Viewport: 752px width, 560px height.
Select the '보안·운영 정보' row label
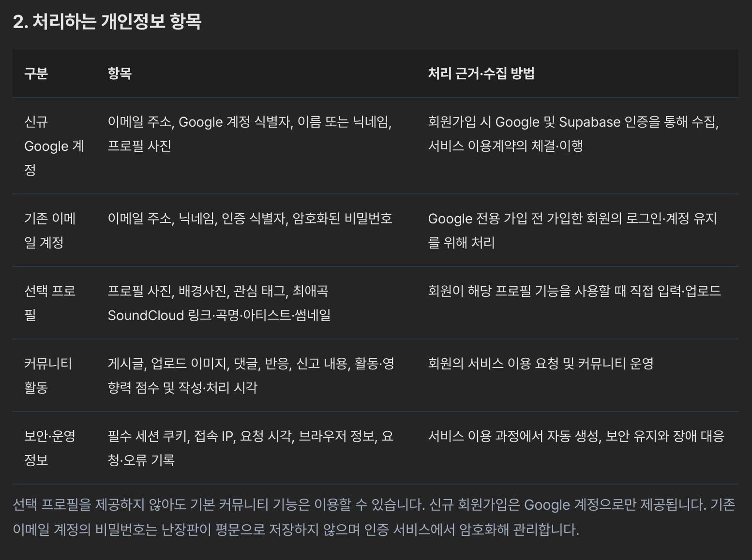pyautogui.click(x=50, y=448)
